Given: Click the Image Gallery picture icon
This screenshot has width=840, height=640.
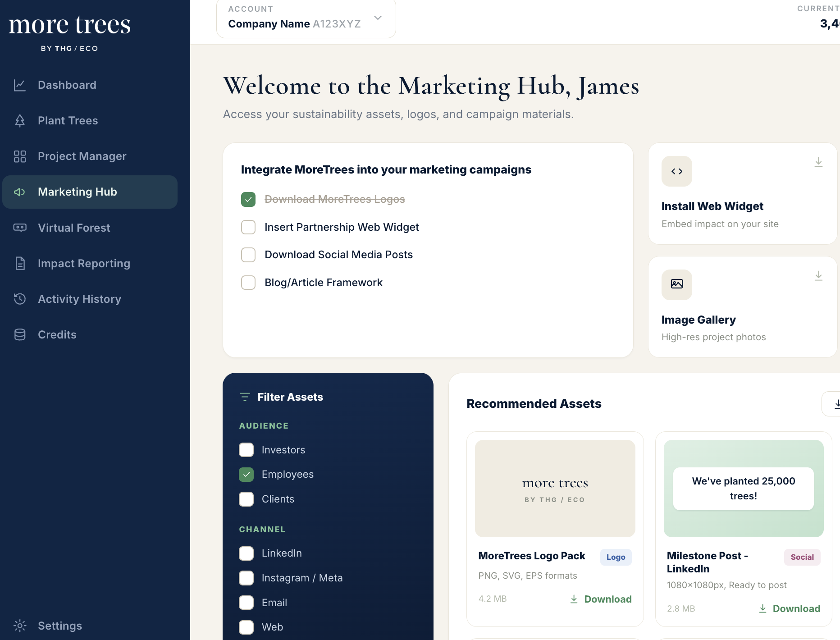Looking at the screenshot, I should click(677, 284).
